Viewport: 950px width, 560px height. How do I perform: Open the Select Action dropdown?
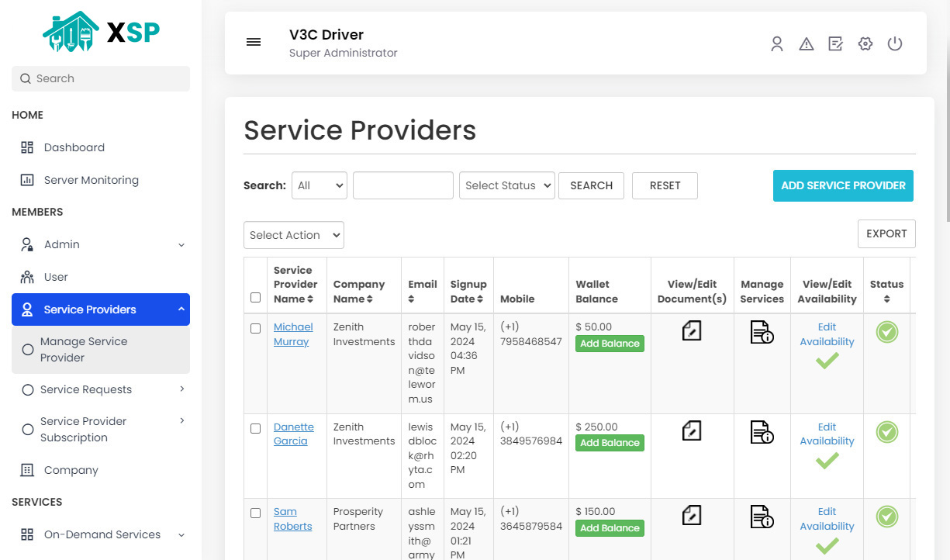tap(293, 235)
